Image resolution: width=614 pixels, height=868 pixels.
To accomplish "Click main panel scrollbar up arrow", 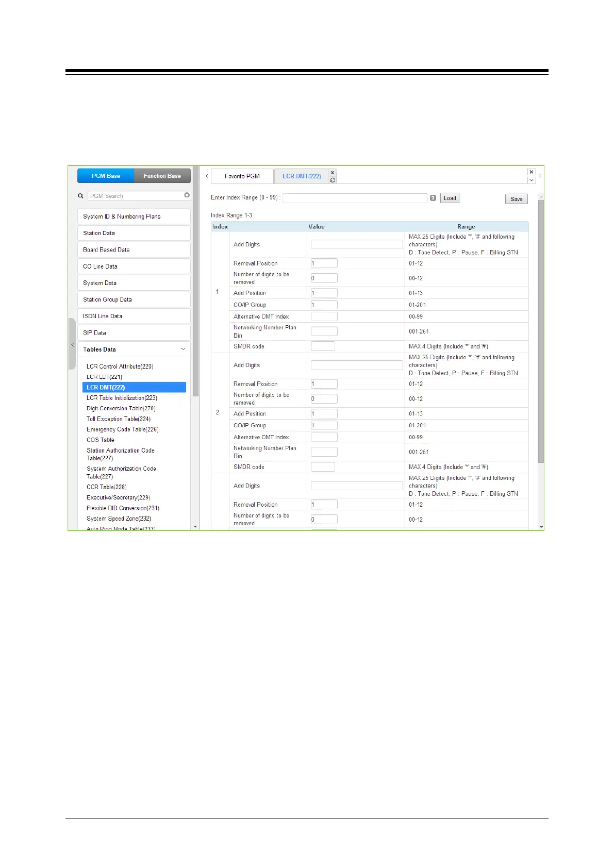I will pyautogui.click(x=541, y=196).
